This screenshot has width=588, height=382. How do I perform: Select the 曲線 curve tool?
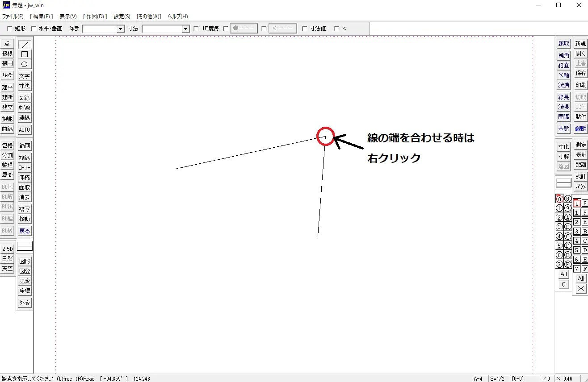click(7, 129)
